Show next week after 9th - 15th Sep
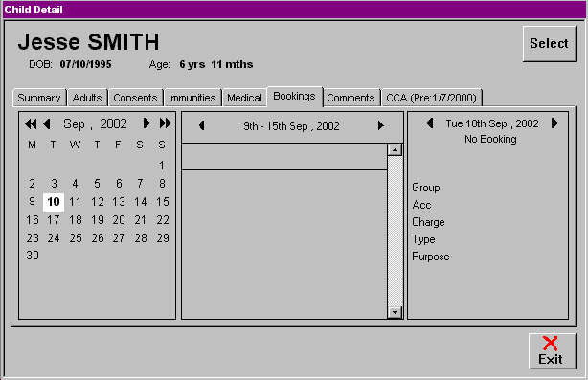The height and width of the screenshot is (380, 588). point(380,125)
